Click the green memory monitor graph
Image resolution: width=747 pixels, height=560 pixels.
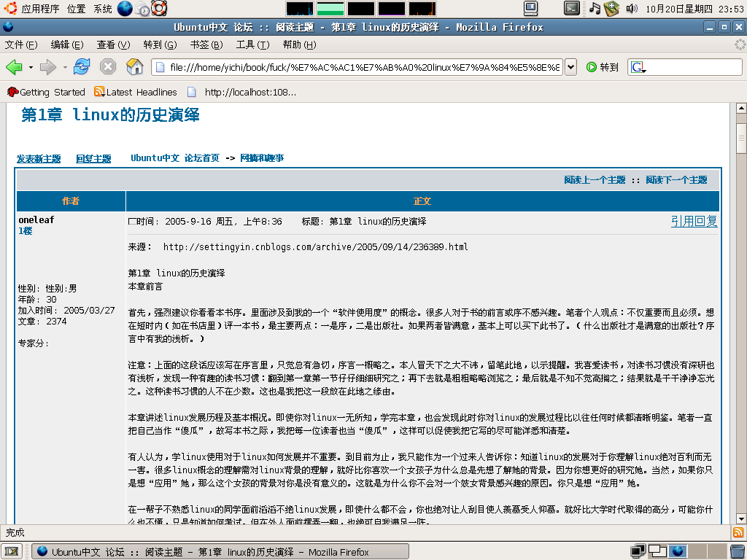(x=330, y=9)
